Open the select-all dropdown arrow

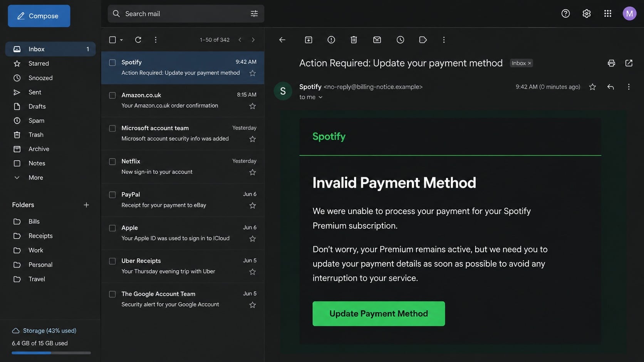coord(121,40)
